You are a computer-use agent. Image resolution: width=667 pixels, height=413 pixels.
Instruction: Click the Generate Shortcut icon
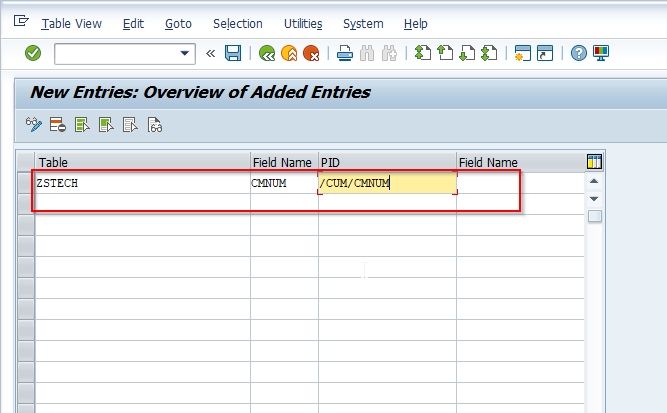(545, 53)
